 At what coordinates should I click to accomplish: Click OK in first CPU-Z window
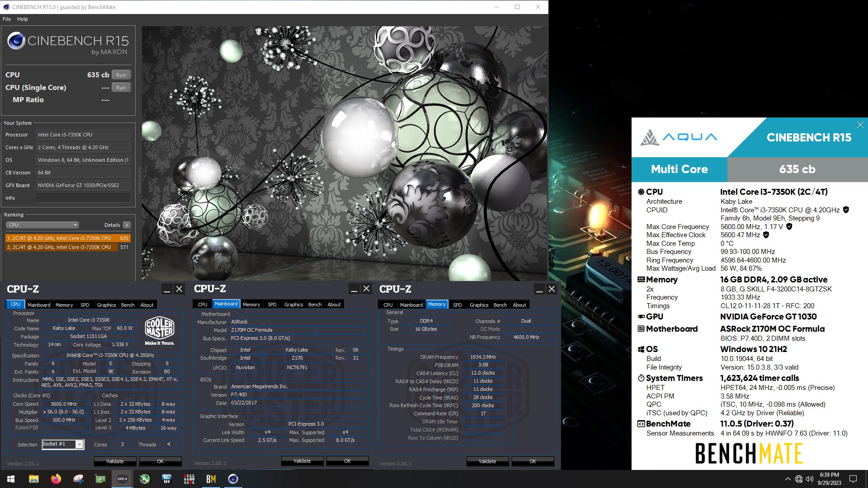point(160,461)
